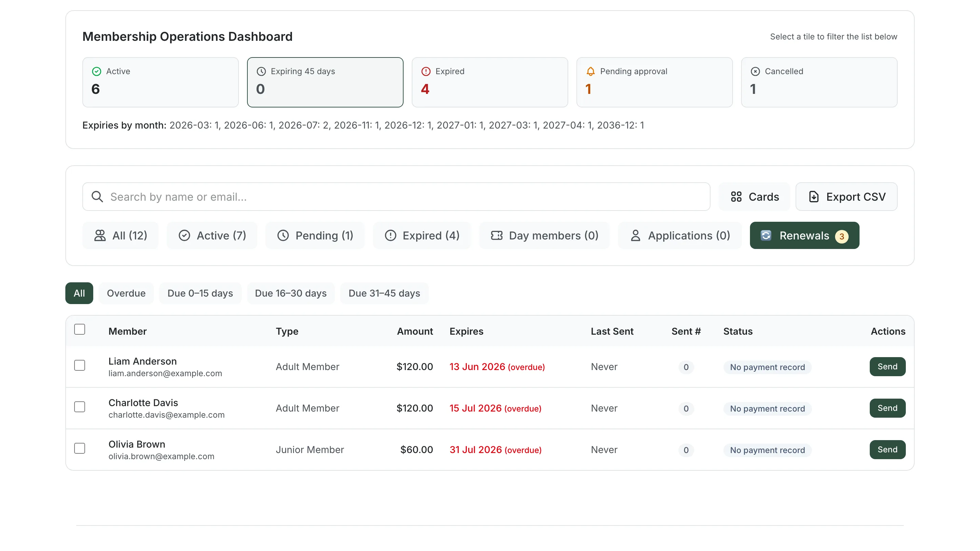This screenshot has width=980, height=551.
Task: Click the magnifier icon in search bar
Action: coord(97,197)
